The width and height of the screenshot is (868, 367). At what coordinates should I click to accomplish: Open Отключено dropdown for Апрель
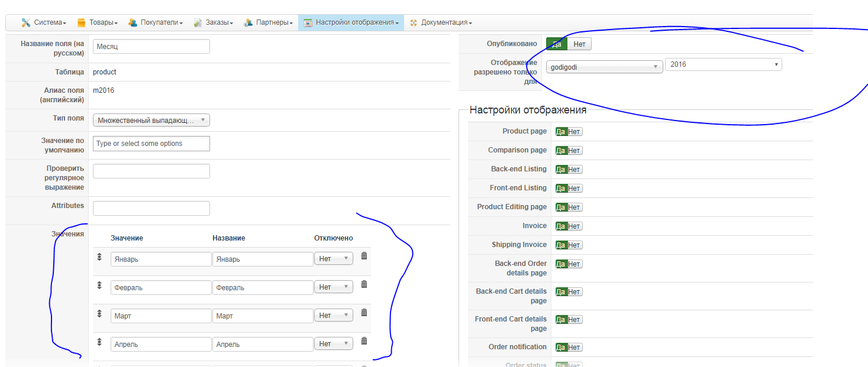click(334, 343)
